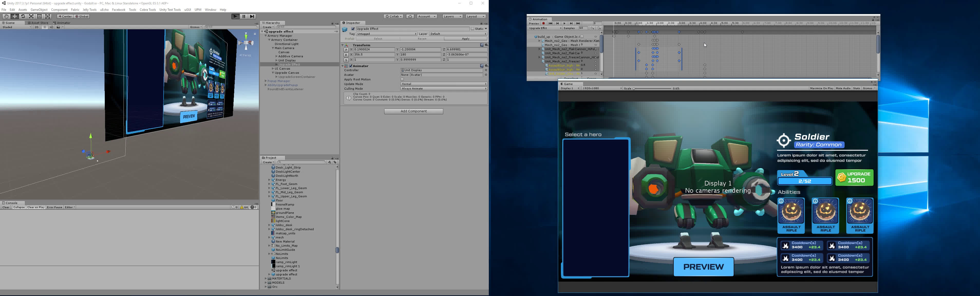Image resolution: width=980 pixels, height=296 pixels.
Task: Open the GameObject menu
Action: pyautogui.click(x=39, y=10)
